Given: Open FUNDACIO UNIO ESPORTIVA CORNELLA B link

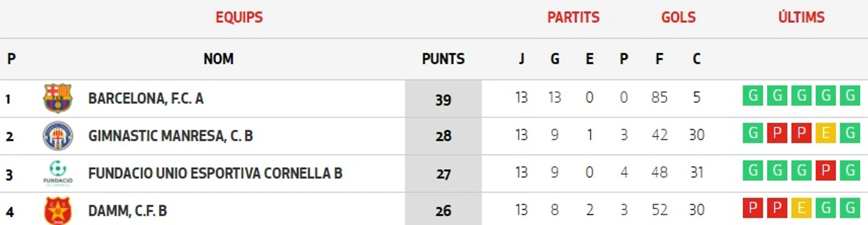Looking at the screenshot, I should [x=215, y=174].
